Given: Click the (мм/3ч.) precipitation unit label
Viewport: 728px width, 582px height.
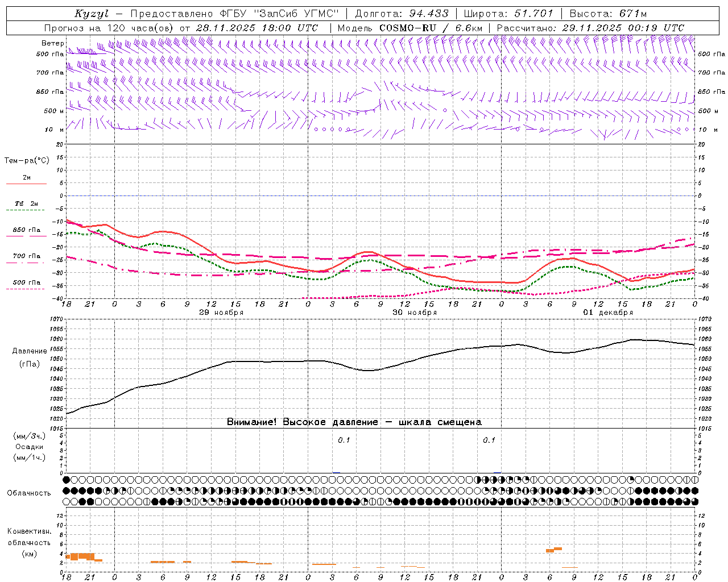Looking at the screenshot, I should point(30,436).
